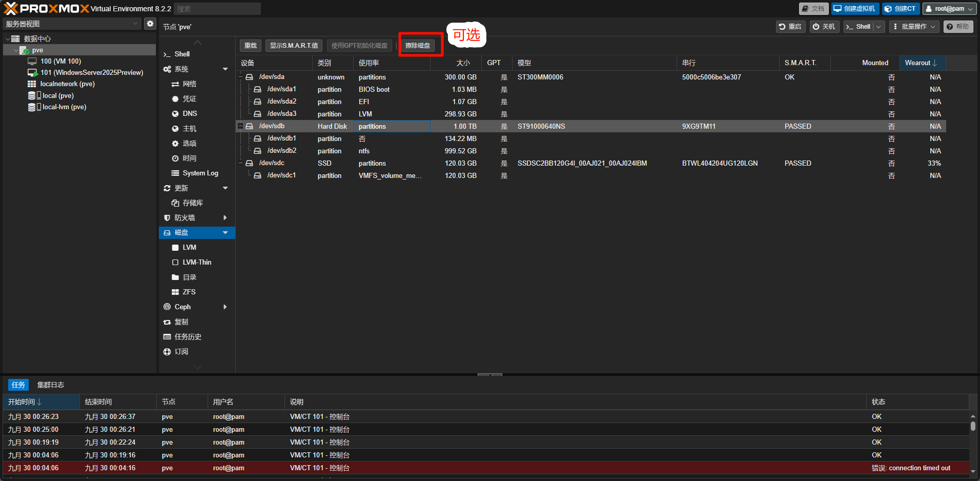Image resolution: width=980 pixels, height=481 pixels.
Task: Open the Ceph section
Action: pyautogui.click(x=182, y=307)
